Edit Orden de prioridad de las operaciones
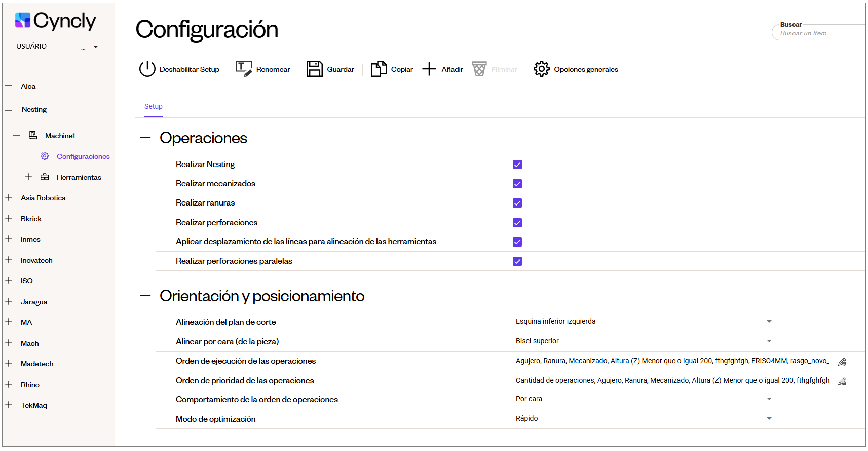Screen dimensions: 868x451 pos(842,381)
